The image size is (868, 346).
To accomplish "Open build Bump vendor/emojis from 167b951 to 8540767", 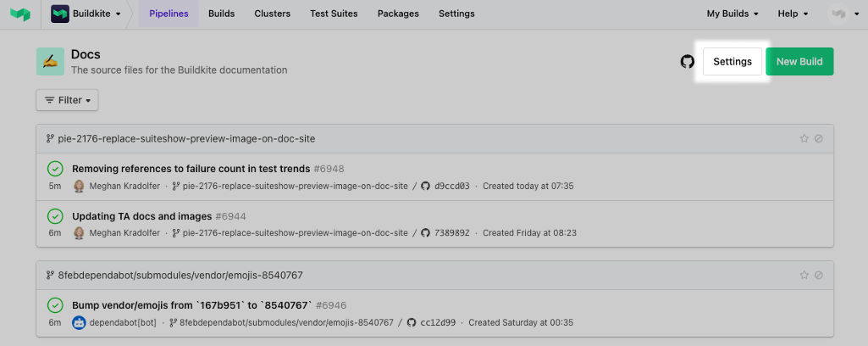I will click(192, 305).
